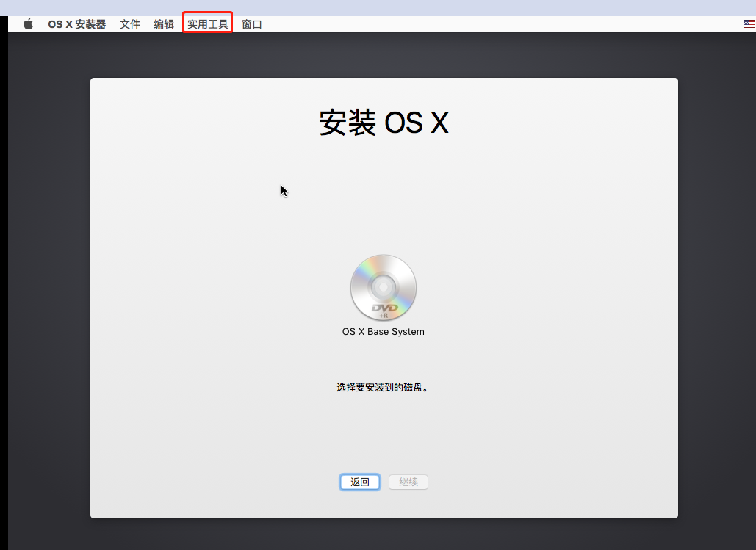This screenshot has height=550, width=756.
Task: Click the Apple logo in menu bar
Action: 28,23
